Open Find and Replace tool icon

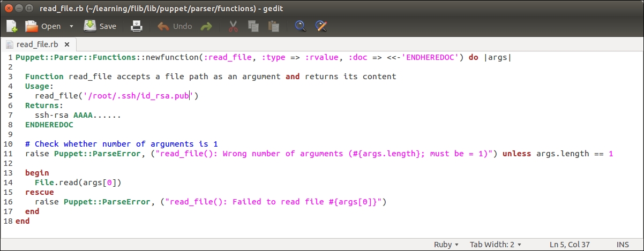[321, 26]
